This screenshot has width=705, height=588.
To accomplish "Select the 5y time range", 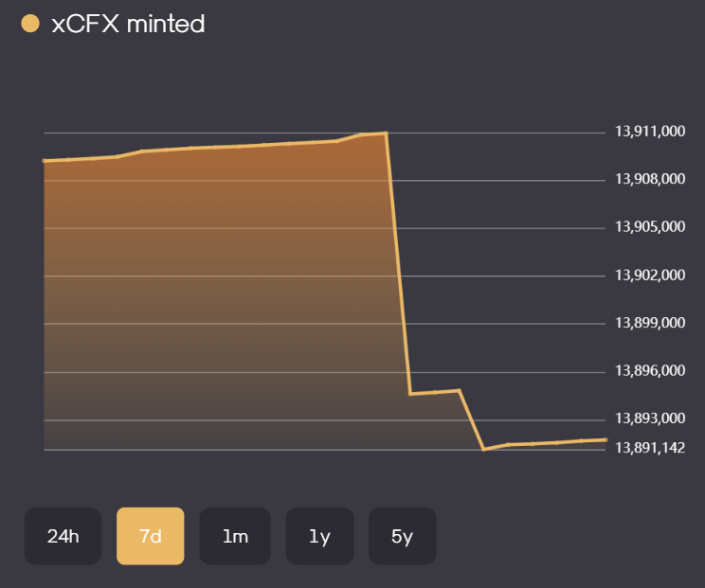I will click(403, 536).
